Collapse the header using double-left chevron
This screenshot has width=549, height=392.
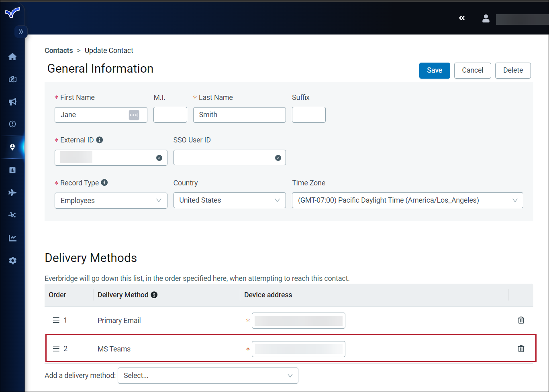462,18
